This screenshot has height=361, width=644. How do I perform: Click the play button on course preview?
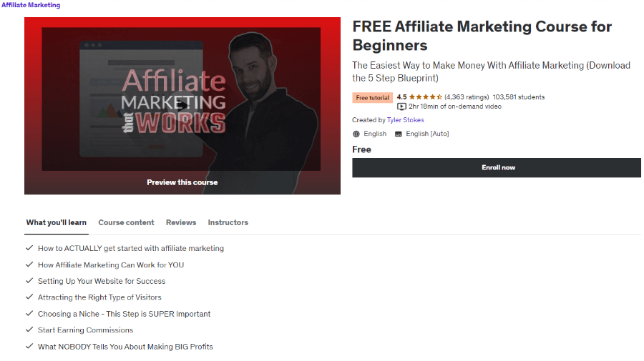click(182, 106)
